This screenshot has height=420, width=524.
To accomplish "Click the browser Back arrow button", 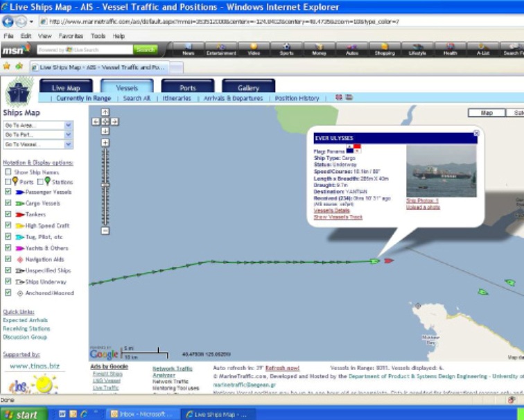I will click(8, 21).
